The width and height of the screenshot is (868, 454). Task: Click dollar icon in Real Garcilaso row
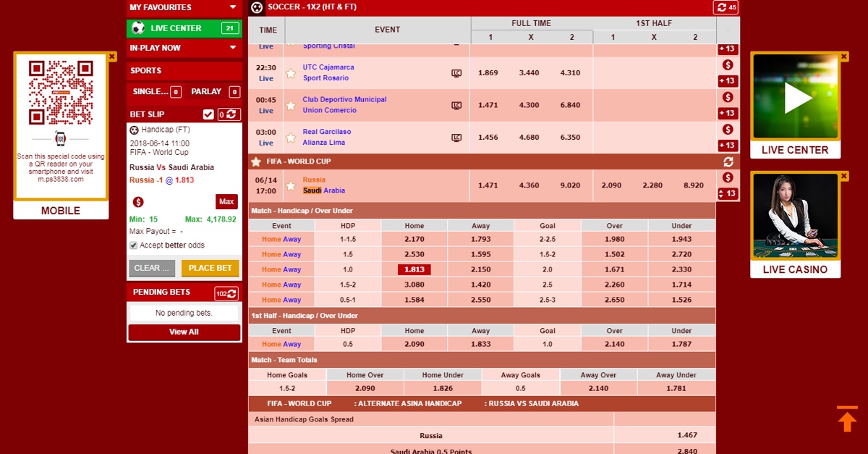(728, 130)
